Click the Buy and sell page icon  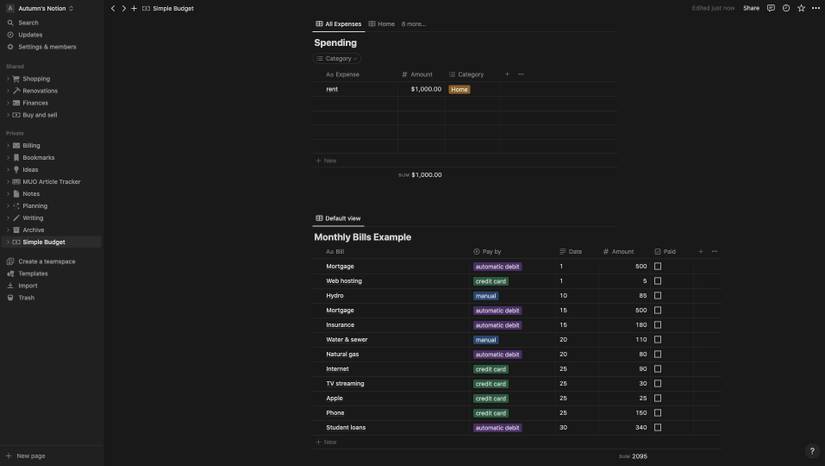(16, 115)
